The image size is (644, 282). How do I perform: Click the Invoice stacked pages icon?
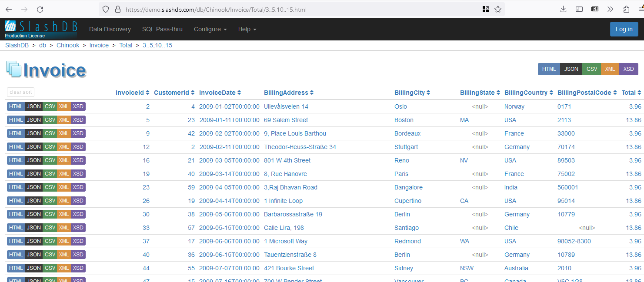pos(14,69)
